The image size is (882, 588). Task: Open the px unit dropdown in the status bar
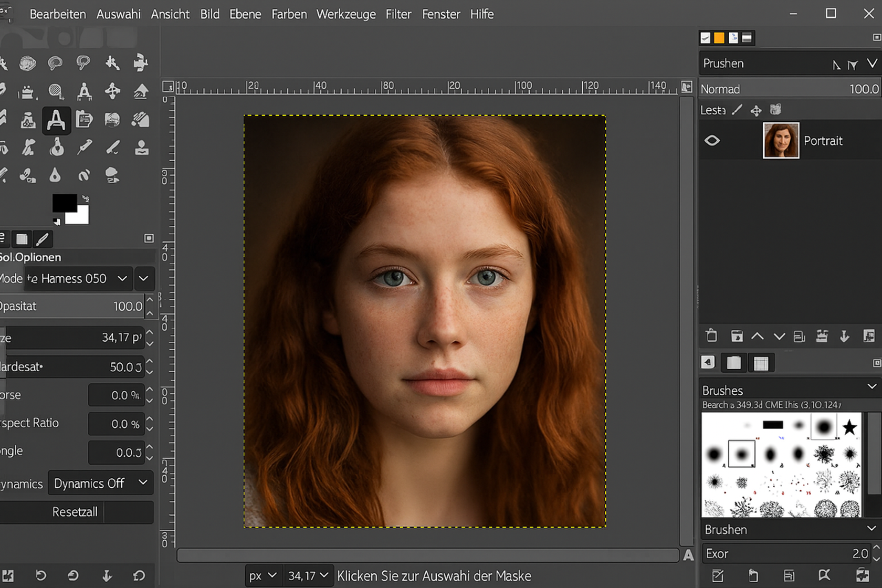click(x=263, y=575)
